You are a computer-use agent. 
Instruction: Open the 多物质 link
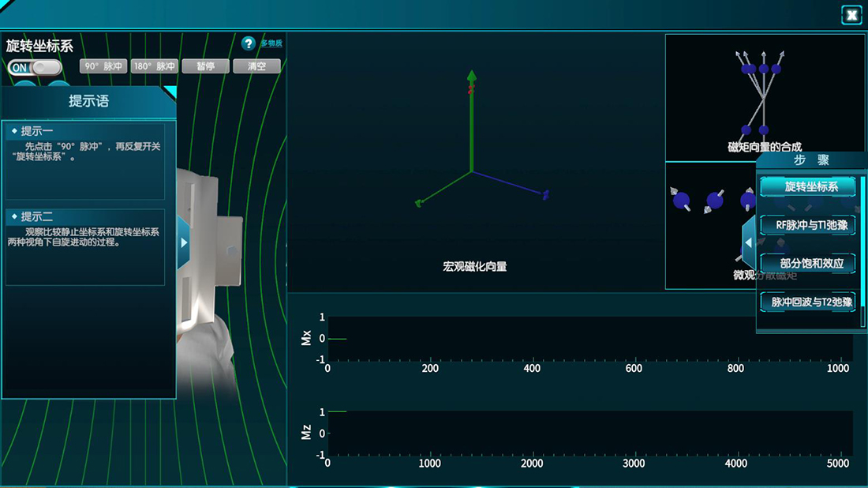[x=271, y=43]
